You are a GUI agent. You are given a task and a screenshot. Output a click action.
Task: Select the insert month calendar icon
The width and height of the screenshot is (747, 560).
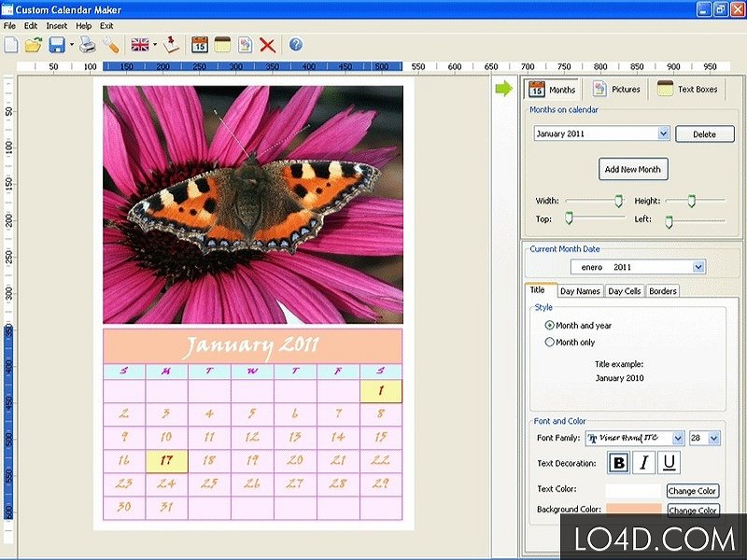[x=200, y=44]
